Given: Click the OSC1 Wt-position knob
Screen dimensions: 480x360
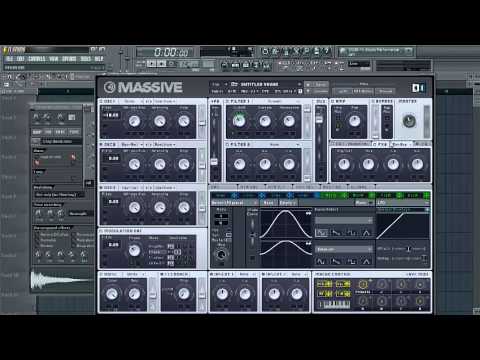Looking at the screenshot, I should [x=134, y=121].
